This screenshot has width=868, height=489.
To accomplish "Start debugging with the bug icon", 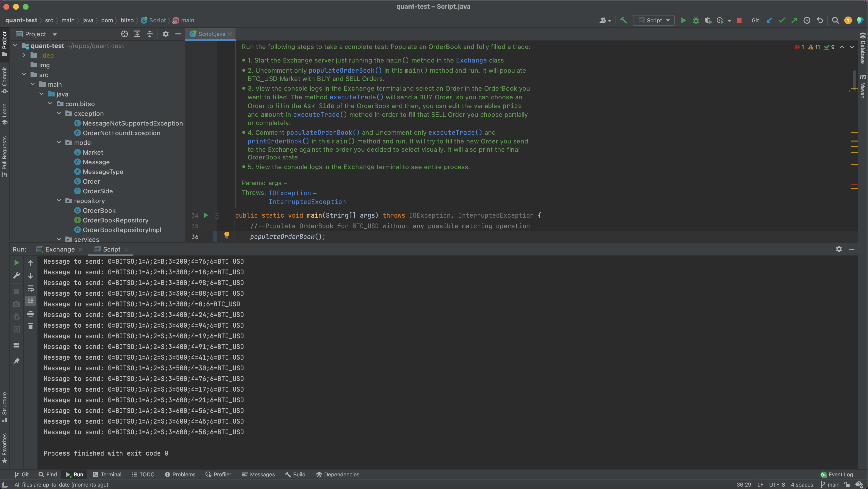I will [x=695, y=21].
